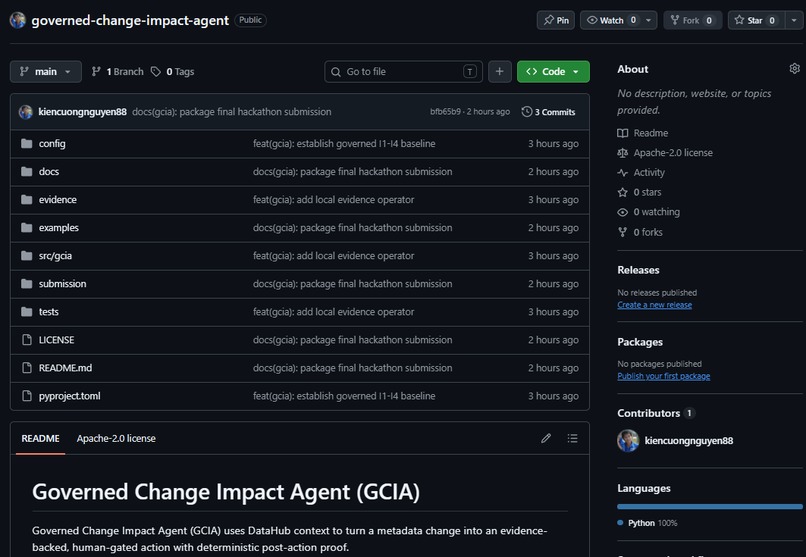View the 0 Tags link
806x557 pixels.
coord(172,71)
